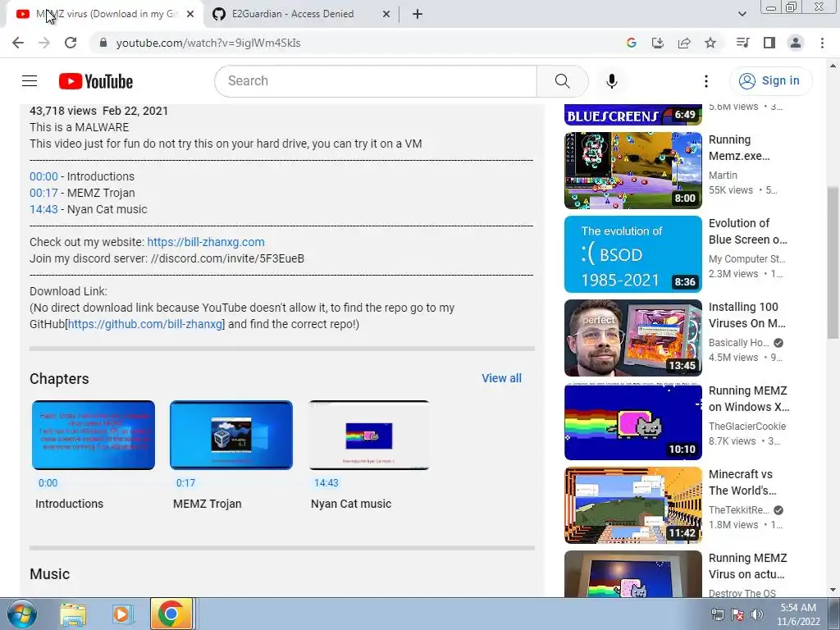Click the search magnifier button
Screen dimensions: 840x630
562,81
